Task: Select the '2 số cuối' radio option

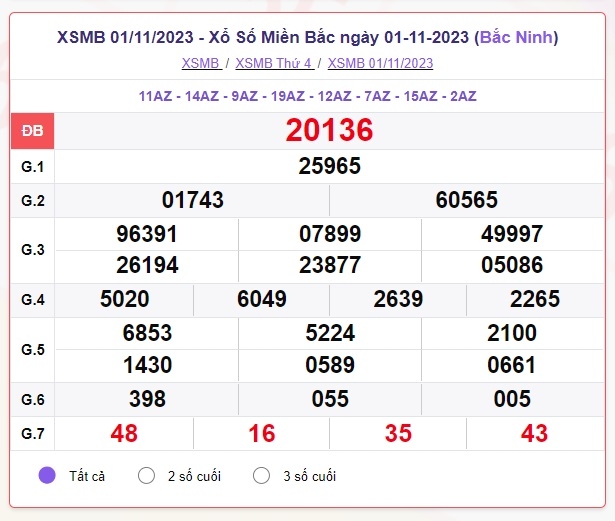Action: point(146,475)
